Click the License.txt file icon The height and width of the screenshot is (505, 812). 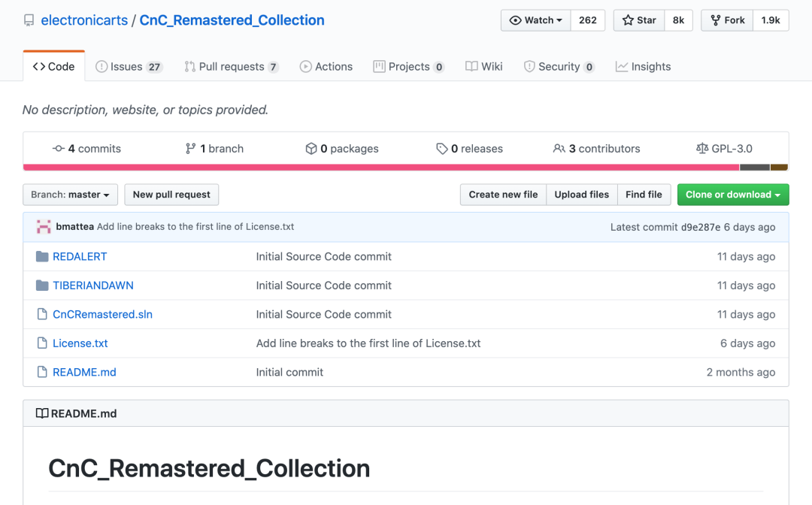[42, 343]
